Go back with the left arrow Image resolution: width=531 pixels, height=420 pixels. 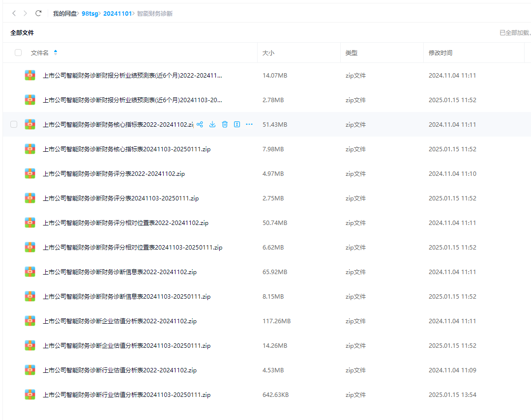[14, 13]
